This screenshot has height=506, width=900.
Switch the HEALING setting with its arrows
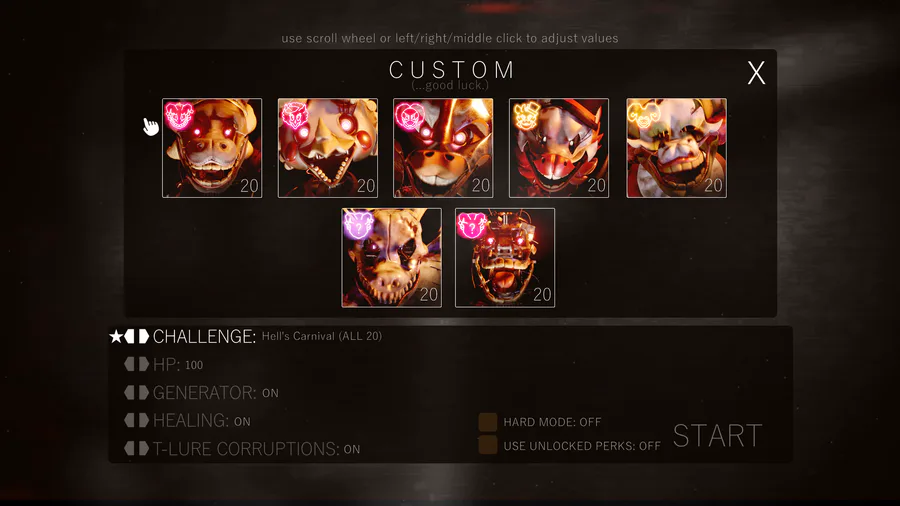pos(137,421)
